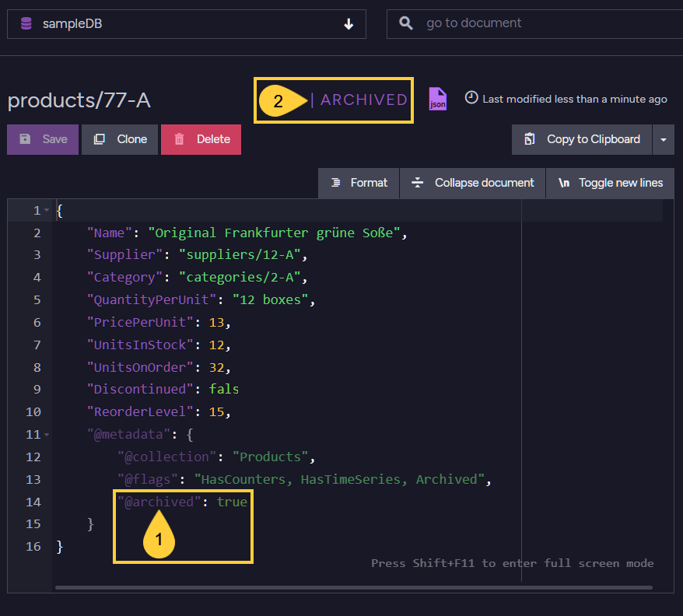Toggle new lines in the editor
The image size is (683, 616).
[x=610, y=183]
